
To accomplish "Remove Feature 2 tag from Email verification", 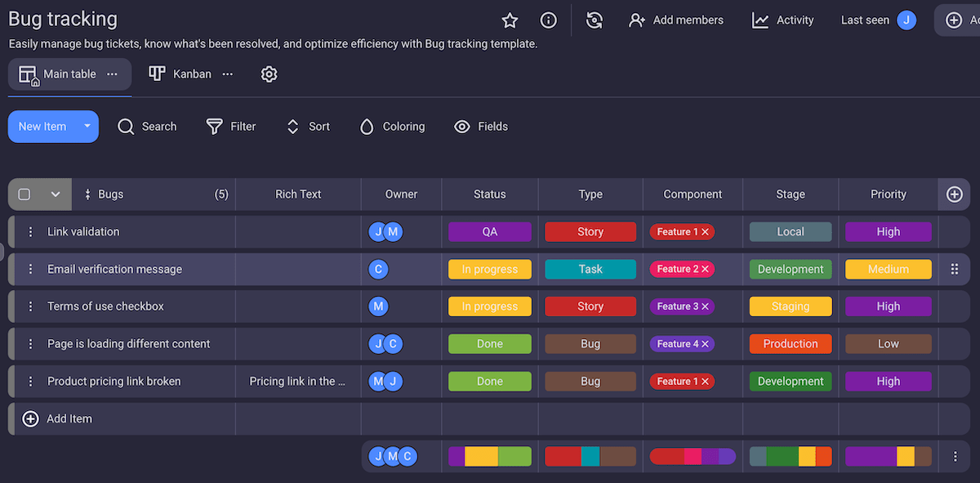I will [x=705, y=270].
